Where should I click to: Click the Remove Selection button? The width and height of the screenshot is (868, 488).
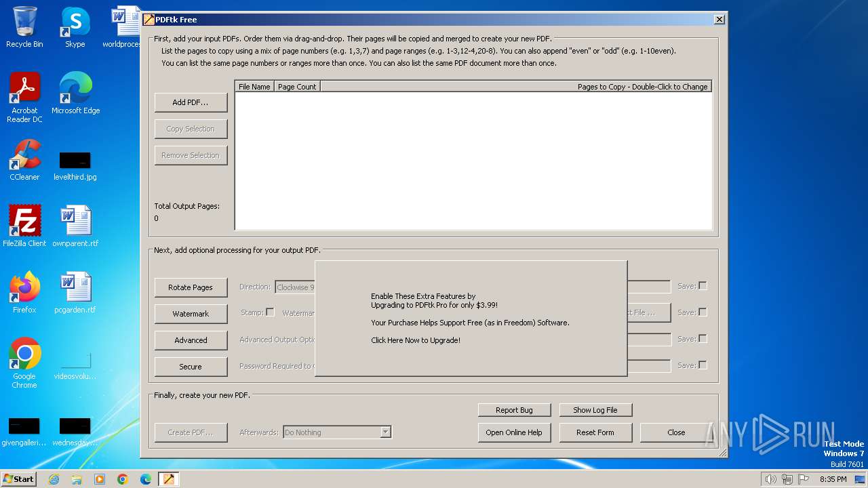click(191, 155)
